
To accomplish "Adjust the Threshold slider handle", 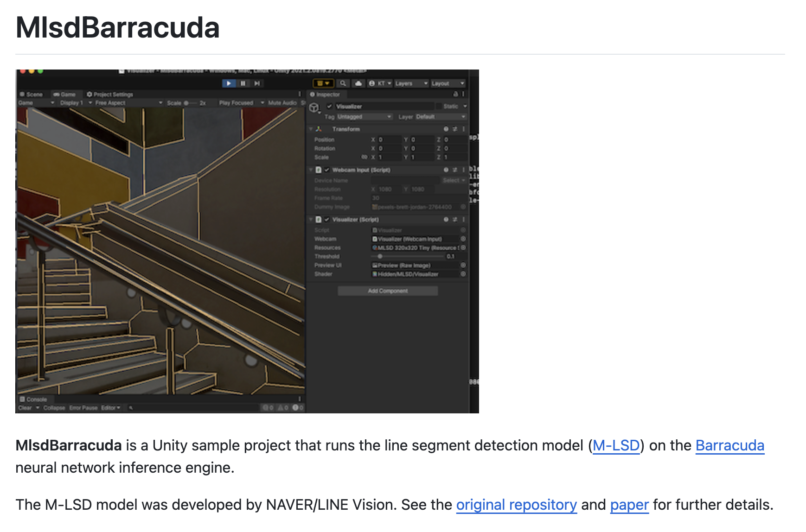I will pyautogui.click(x=380, y=256).
